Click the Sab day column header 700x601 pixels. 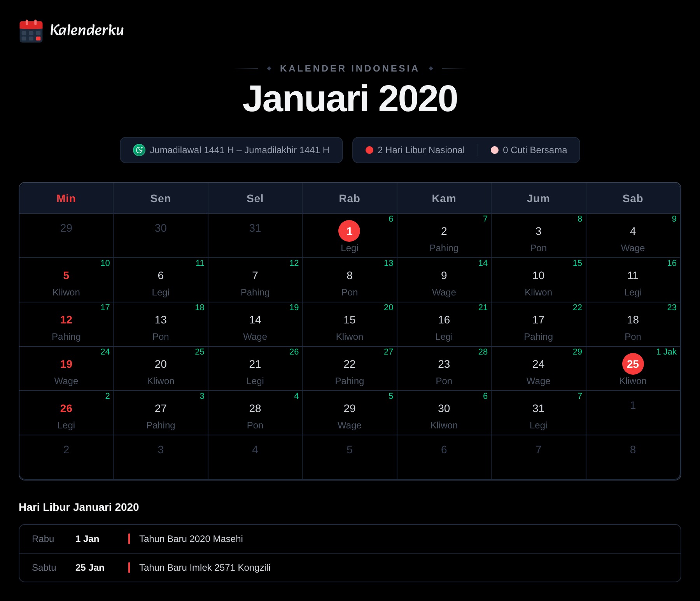[633, 198]
